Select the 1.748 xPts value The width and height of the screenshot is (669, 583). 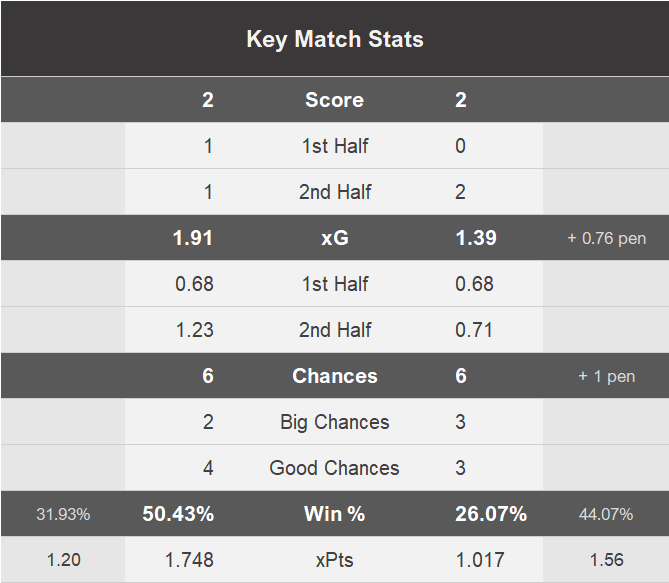pyautogui.click(x=189, y=560)
